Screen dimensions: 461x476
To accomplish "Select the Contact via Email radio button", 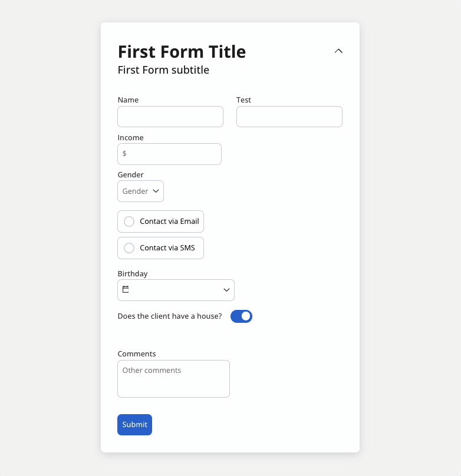I will [129, 222].
